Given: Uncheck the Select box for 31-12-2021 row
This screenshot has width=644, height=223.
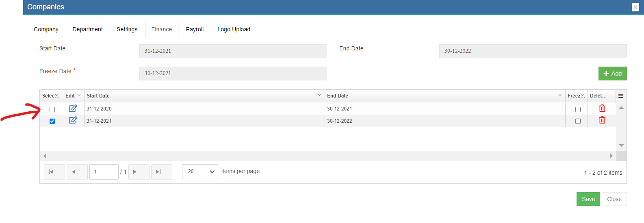Looking at the screenshot, I should [x=52, y=121].
